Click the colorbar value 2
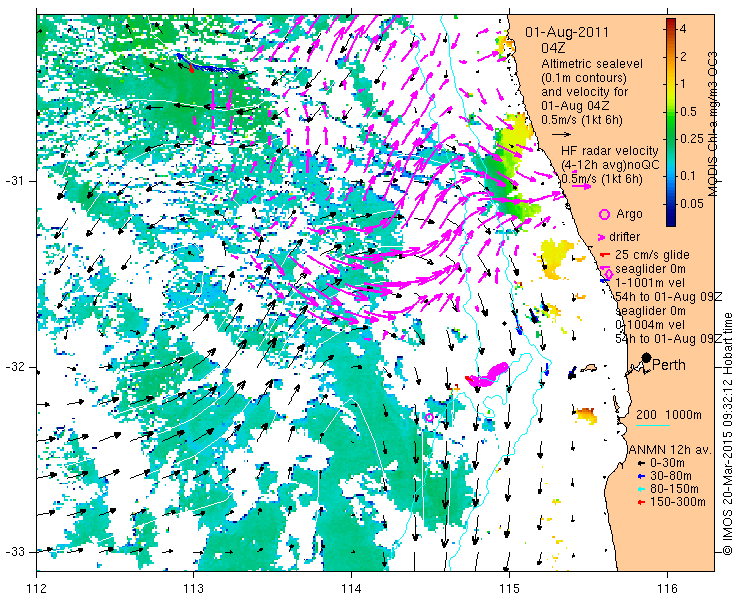740x600 pixels. point(682,57)
